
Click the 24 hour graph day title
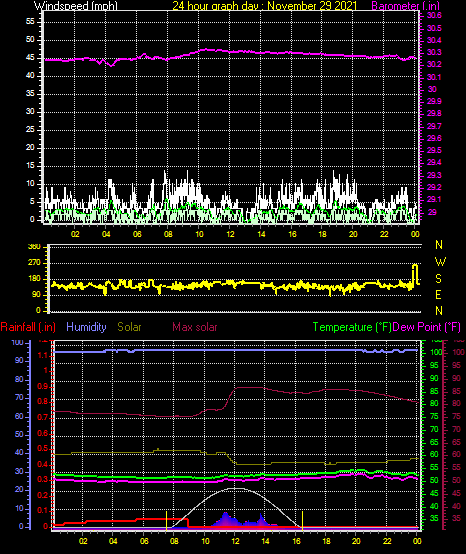tap(265, 5)
